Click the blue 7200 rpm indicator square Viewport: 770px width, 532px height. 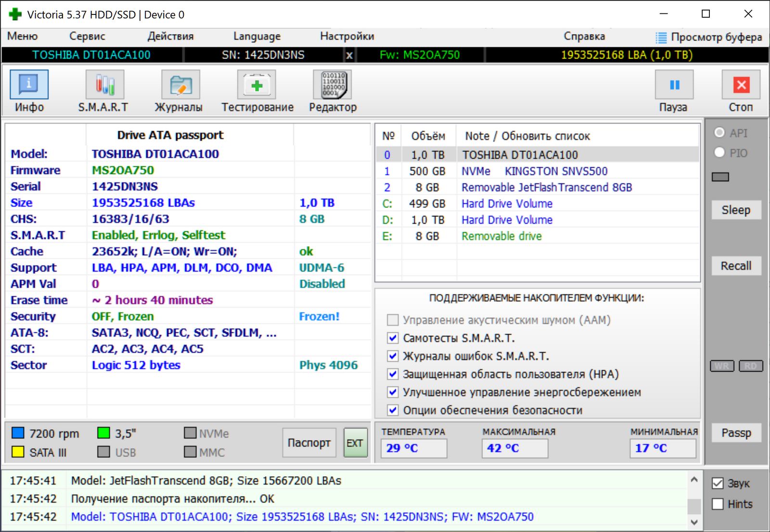tap(18, 433)
